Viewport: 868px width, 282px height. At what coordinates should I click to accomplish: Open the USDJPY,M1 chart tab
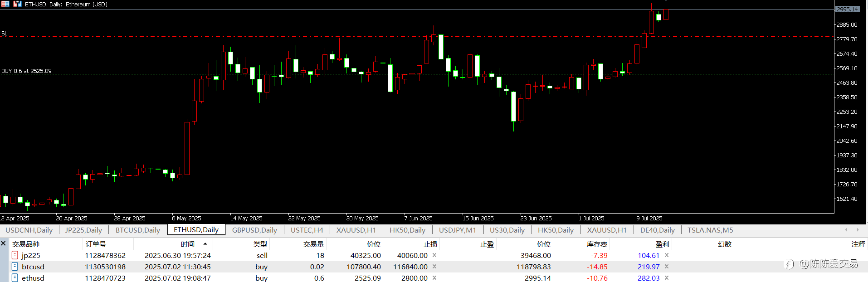[458, 230]
